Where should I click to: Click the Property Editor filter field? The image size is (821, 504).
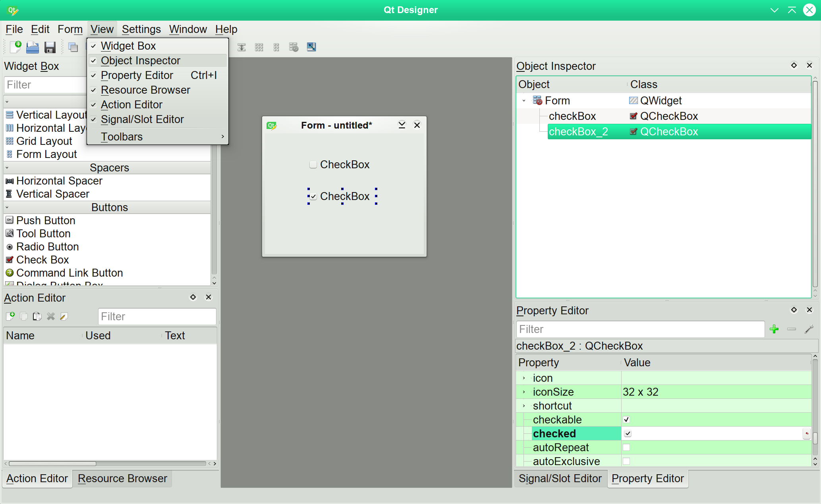click(x=640, y=329)
